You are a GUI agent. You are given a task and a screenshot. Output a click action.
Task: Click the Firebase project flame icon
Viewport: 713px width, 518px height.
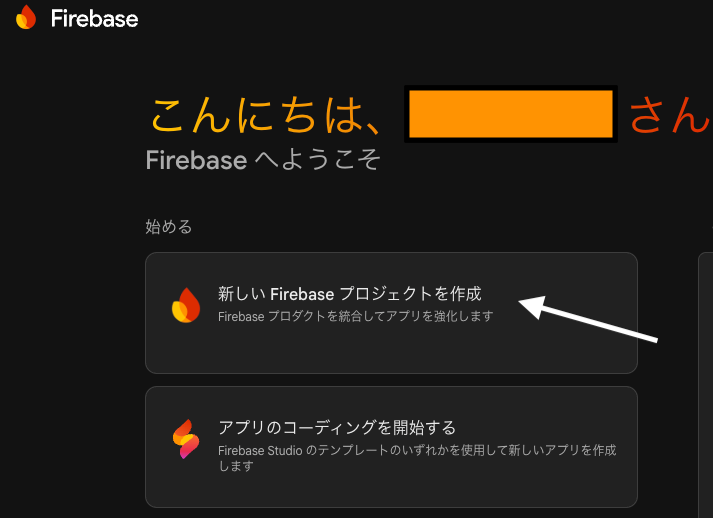[x=186, y=305]
